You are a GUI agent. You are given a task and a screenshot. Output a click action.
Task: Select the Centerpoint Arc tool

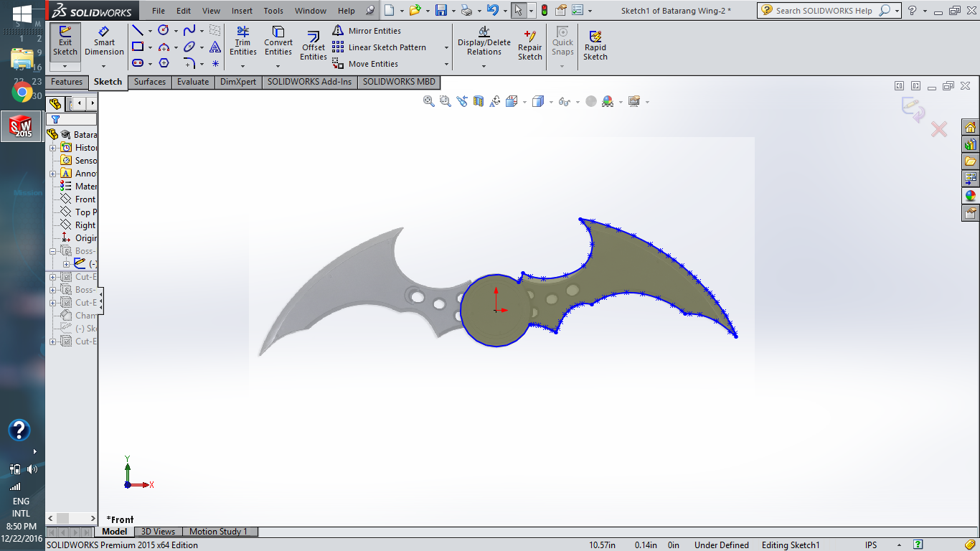[164, 47]
